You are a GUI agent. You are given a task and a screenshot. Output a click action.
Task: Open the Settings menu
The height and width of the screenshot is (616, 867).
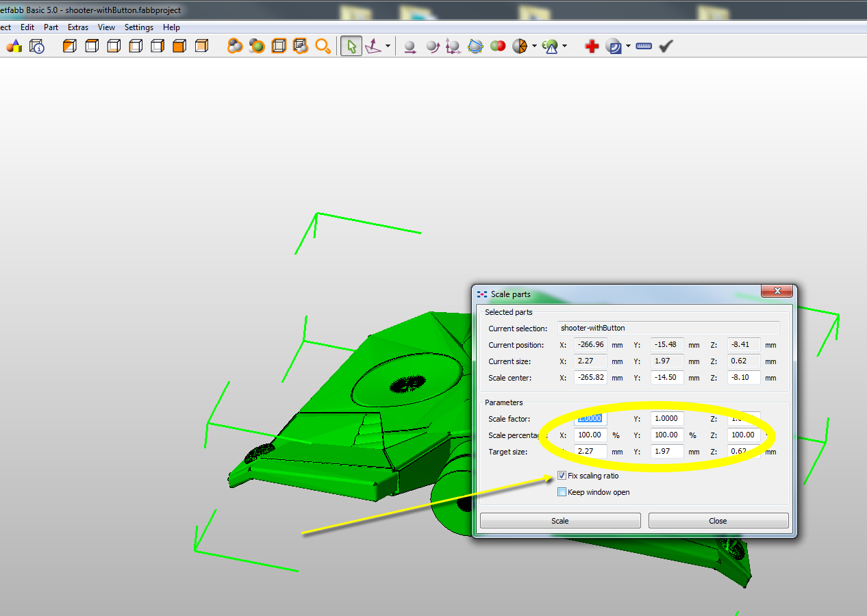[x=139, y=27]
